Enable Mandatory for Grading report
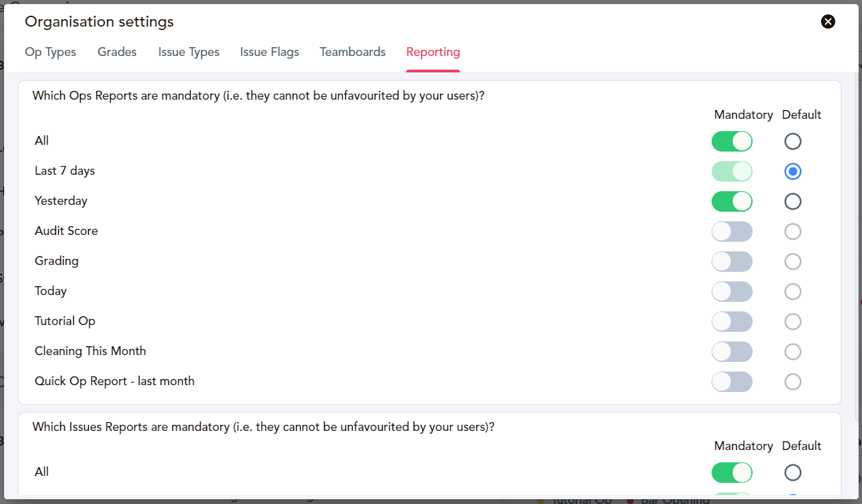 point(731,262)
